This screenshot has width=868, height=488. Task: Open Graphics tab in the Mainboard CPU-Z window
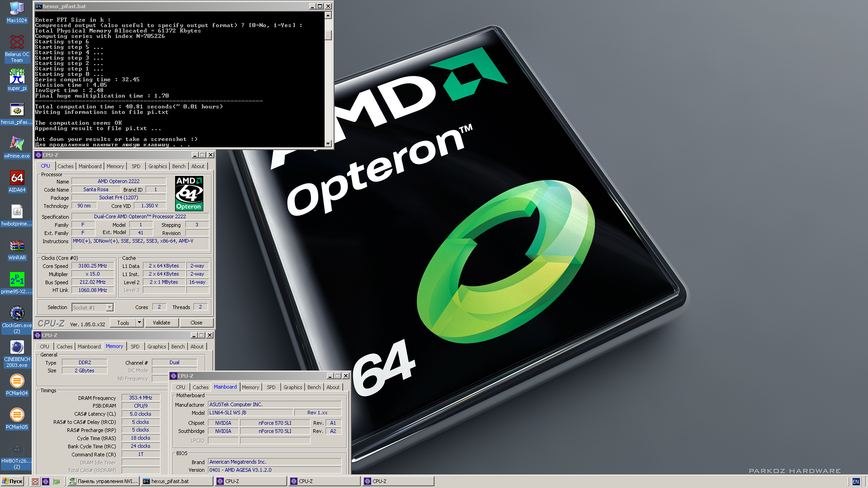pyautogui.click(x=292, y=387)
